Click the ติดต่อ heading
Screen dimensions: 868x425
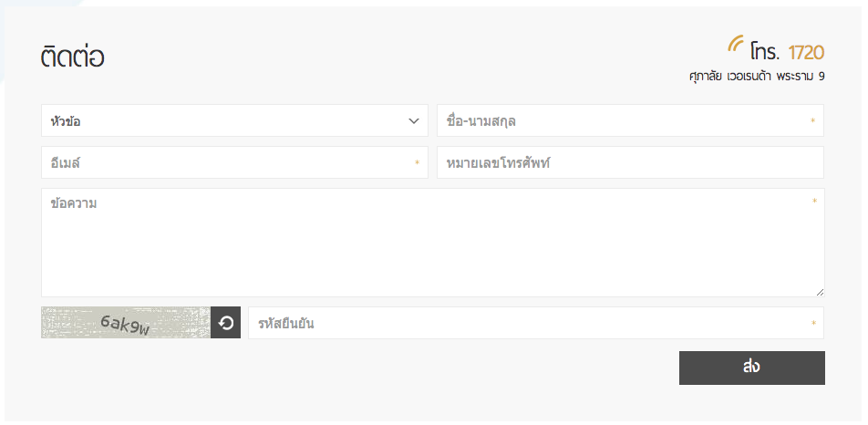[73, 57]
